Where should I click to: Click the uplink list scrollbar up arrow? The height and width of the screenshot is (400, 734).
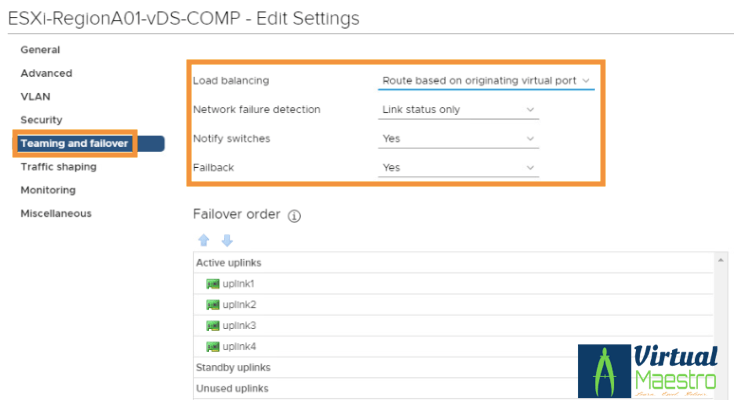point(721,260)
